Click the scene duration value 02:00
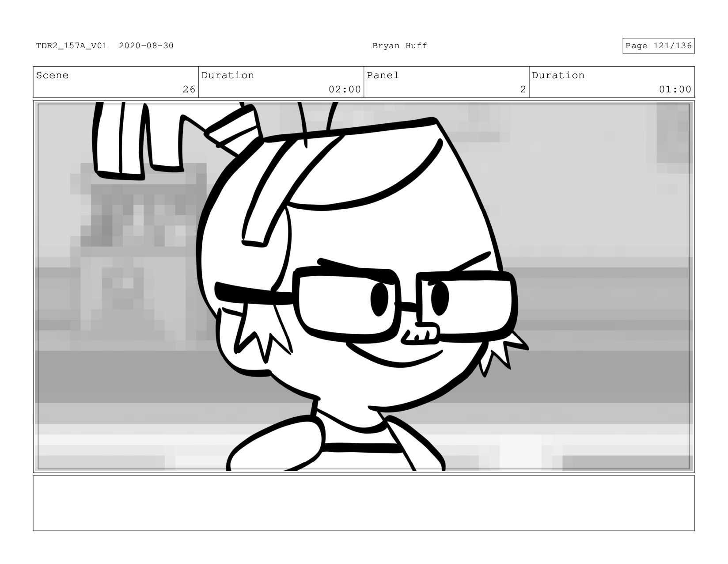Viewport: 728px width, 564px height. pyautogui.click(x=345, y=90)
